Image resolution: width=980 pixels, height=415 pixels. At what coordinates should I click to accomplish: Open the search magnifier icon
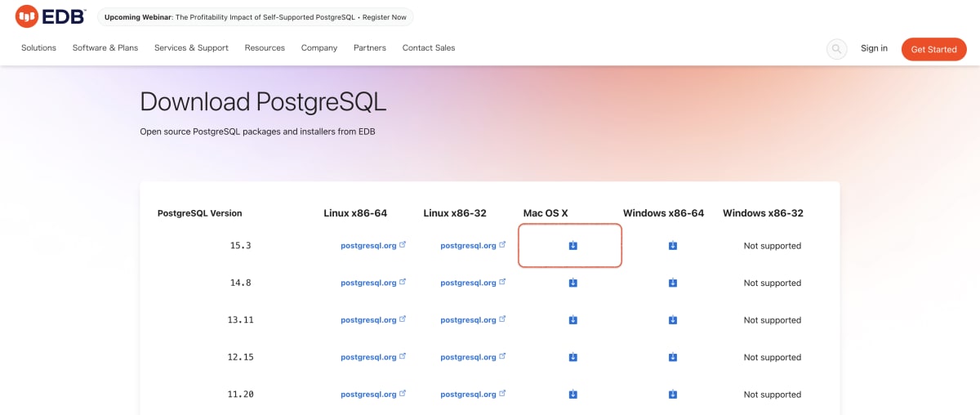tap(836, 49)
